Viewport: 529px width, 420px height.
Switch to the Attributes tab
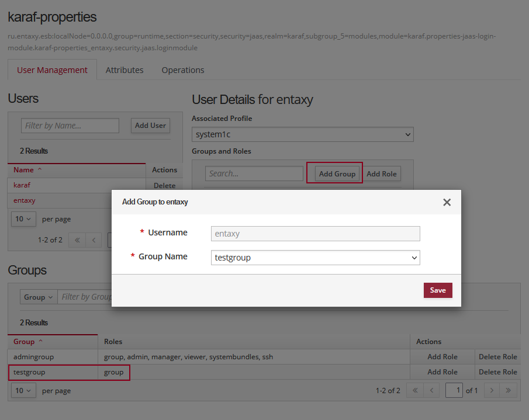click(x=125, y=70)
